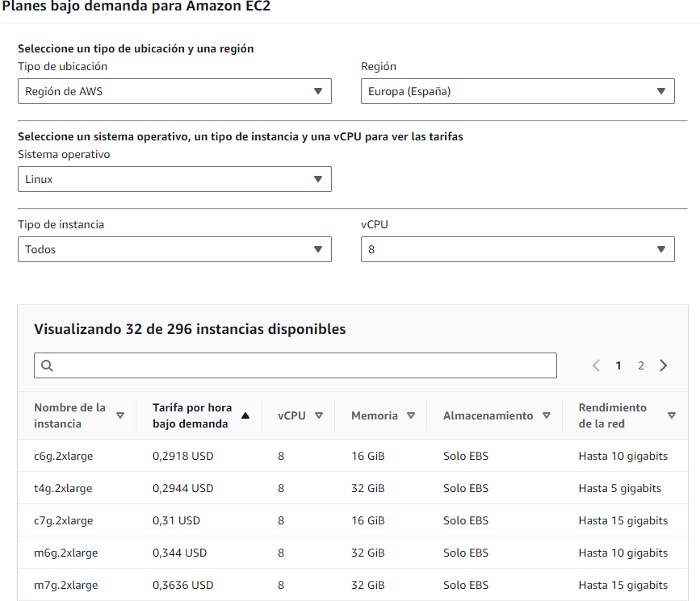The width and height of the screenshot is (700, 601).
Task: Expand the vCPU dropdown set to 8
Action: pyautogui.click(x=517, y=249)
